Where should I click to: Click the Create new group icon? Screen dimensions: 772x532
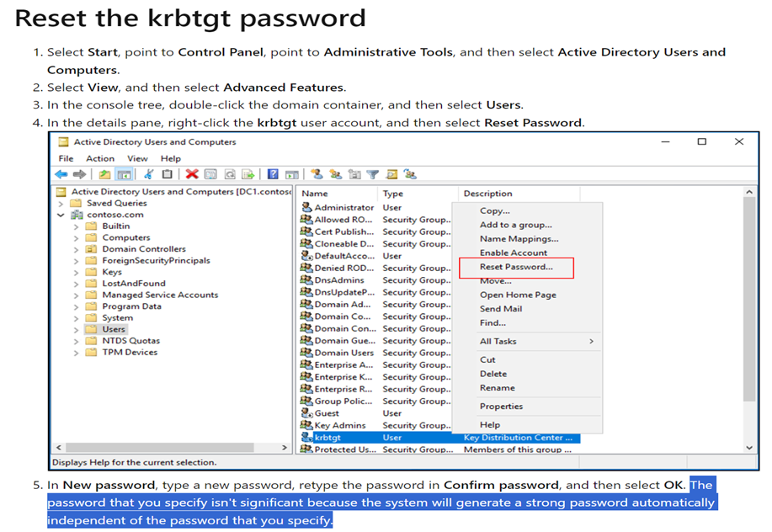(x=334, y=173)
